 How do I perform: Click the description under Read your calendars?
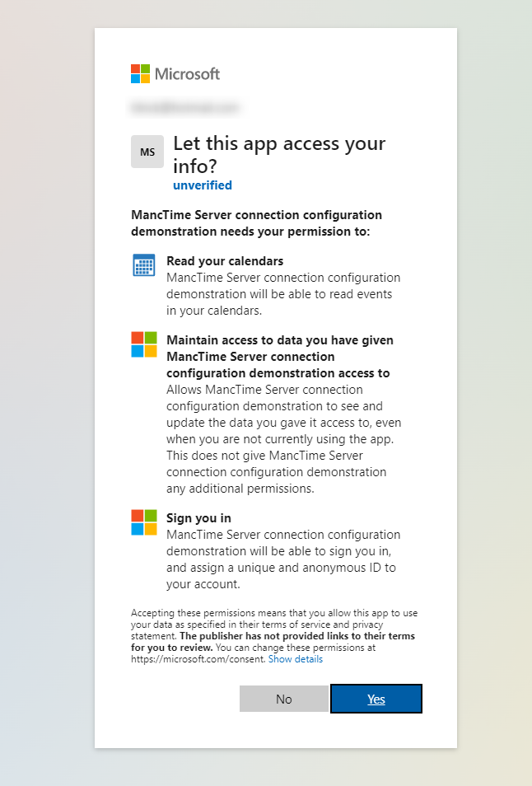point(282,294)
